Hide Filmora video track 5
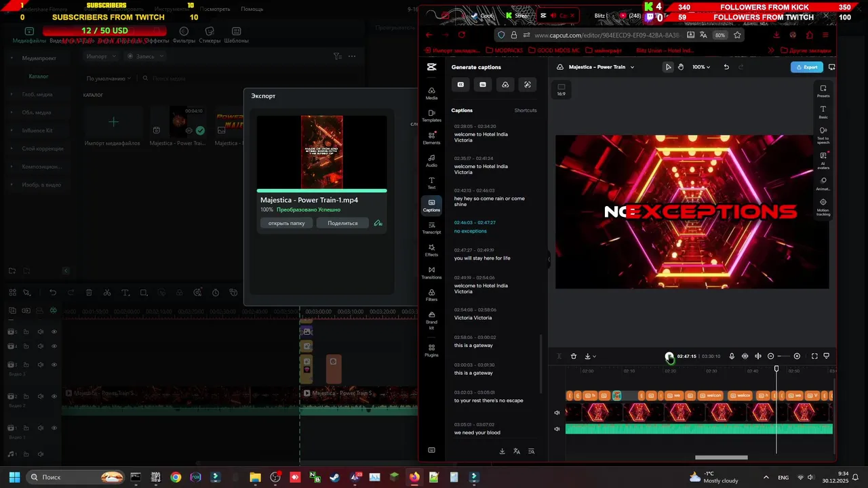The width and height of the screenshot is (868, 488). [54, 332]
